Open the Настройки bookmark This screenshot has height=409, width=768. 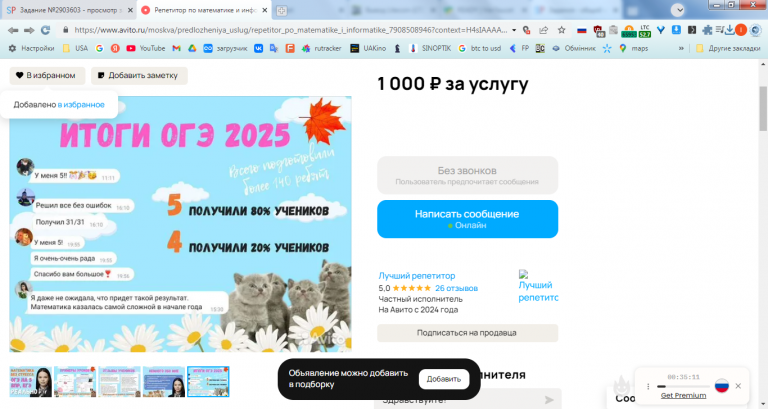coord(31,48)
